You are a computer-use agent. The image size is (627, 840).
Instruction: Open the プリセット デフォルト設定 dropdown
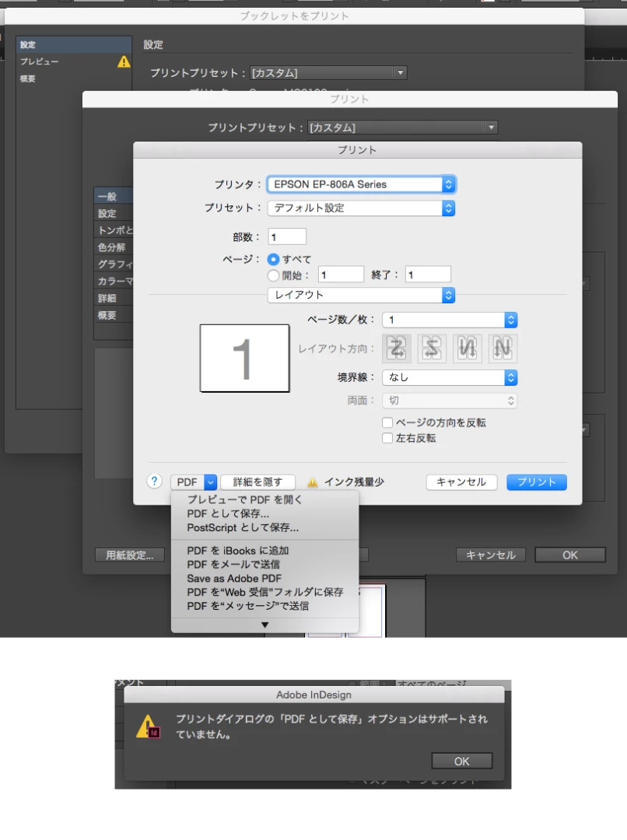362,208
